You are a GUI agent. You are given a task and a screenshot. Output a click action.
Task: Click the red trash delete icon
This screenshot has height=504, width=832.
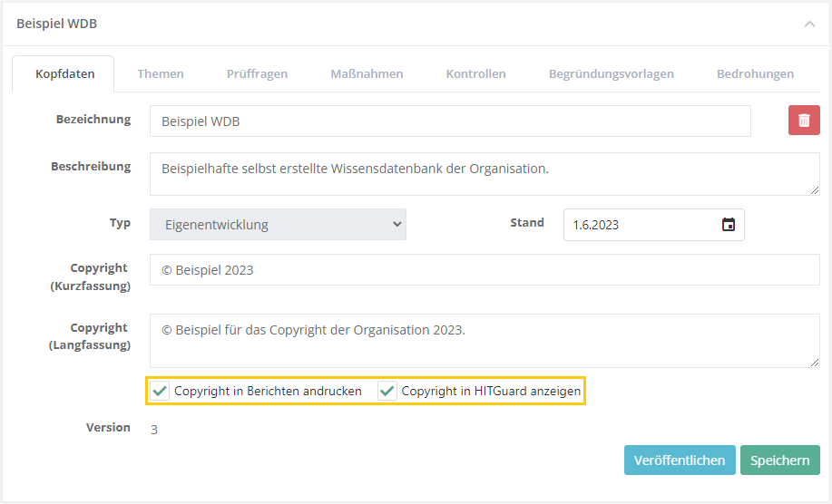point(804,121)
